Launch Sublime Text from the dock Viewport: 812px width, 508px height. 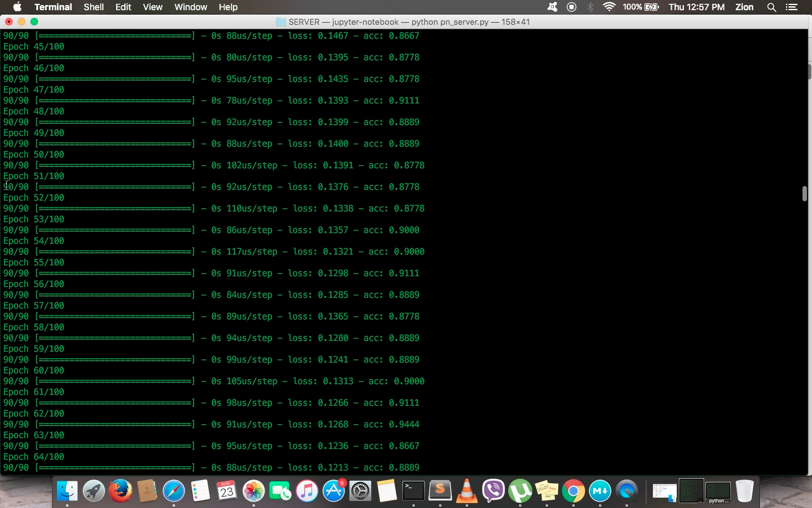[x=440, y=491]
